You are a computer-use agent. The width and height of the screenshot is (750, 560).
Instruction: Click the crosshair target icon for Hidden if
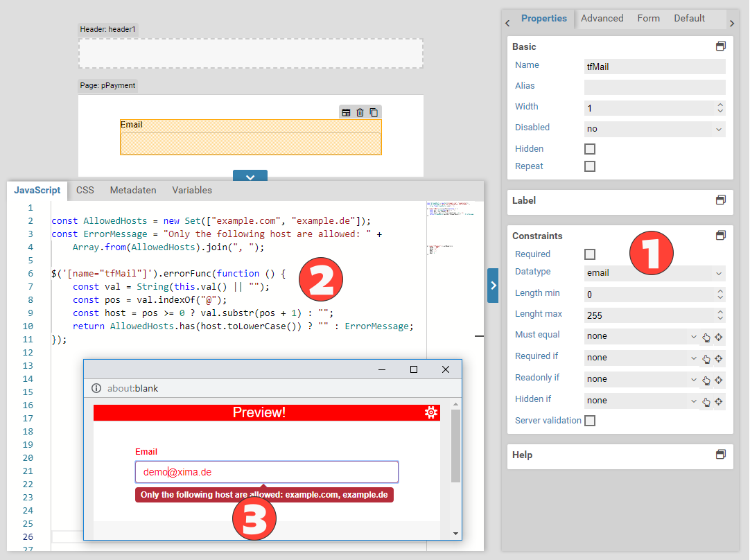coord(719,401)
